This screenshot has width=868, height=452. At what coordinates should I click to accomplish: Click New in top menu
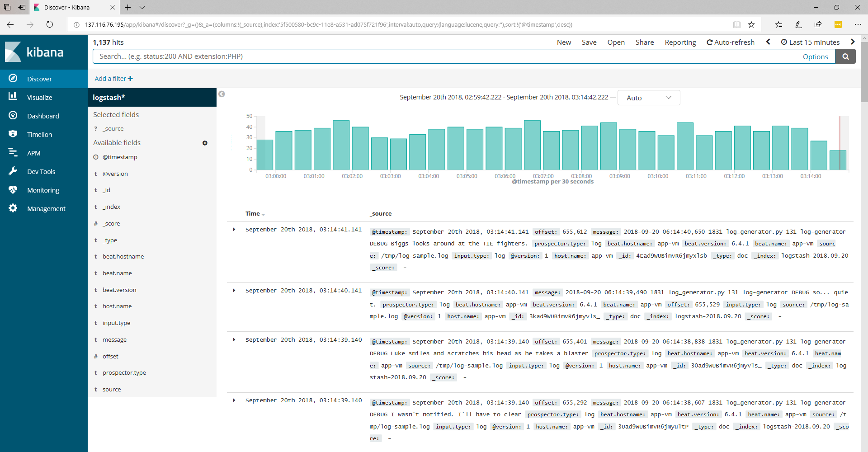[564, 42]
